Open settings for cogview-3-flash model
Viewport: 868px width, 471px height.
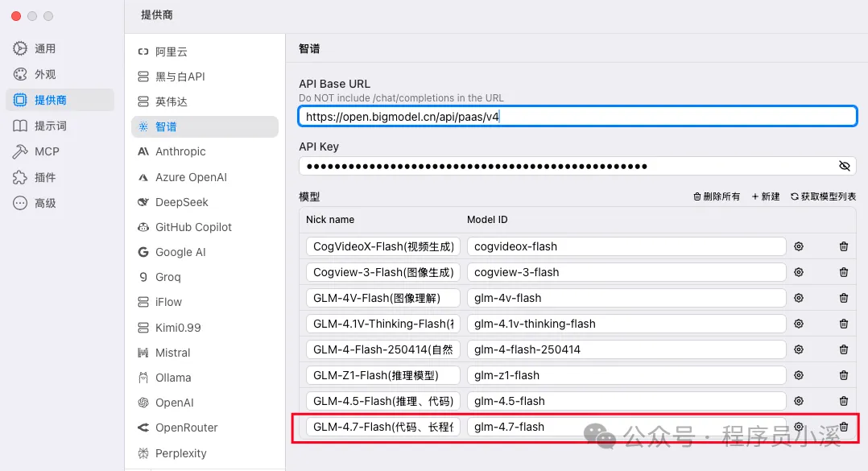pyautogui.click(x=798, y=272)
